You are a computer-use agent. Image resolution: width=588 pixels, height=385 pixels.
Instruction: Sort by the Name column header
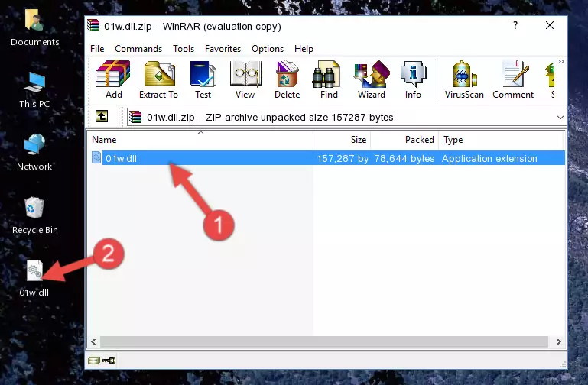(200, 139)
